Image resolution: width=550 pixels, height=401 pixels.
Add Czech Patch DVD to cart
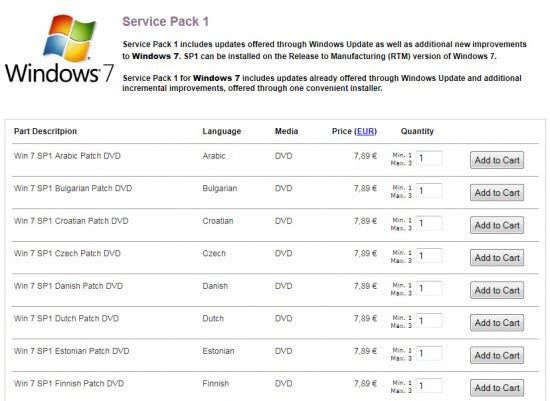[x=497, y=258]
